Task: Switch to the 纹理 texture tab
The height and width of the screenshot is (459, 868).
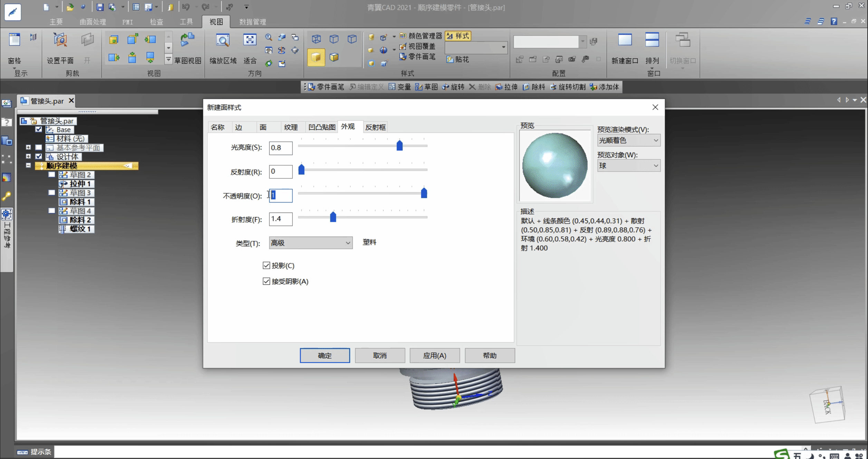Action: pos(291,127)
